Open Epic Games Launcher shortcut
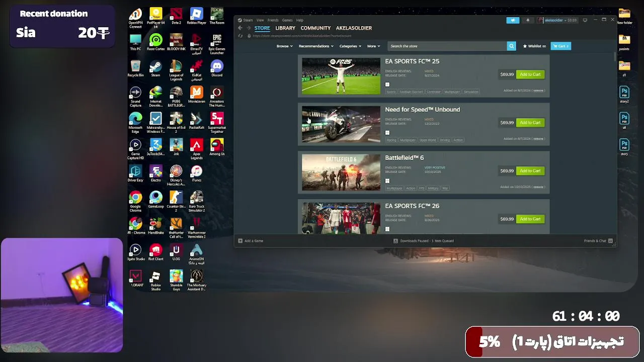This screenshot has height=362, width=644. pos(217,44)
